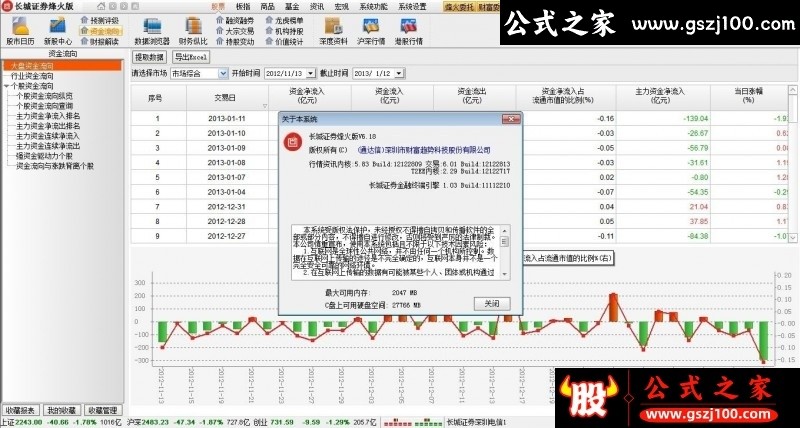The image size is (800, 428).
Task: Click the 提取数据 button
Action: (x=149, y=57)
